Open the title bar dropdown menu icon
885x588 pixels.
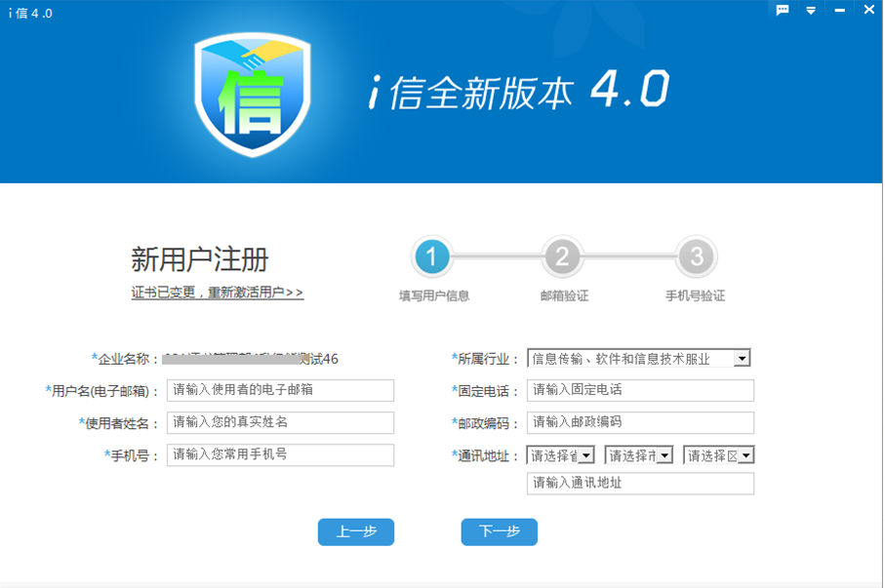coord(811,11)
